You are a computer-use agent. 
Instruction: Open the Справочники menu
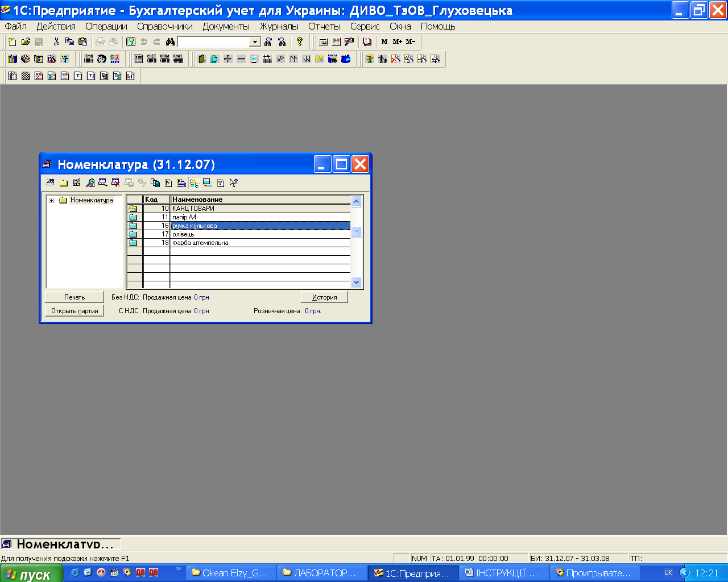(165, 26)
